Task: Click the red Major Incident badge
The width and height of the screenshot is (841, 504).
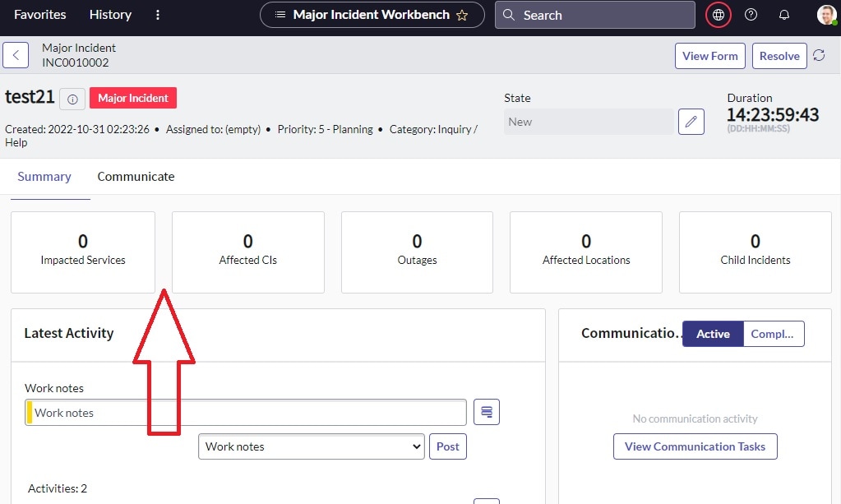Action: [x=133, y=98]
